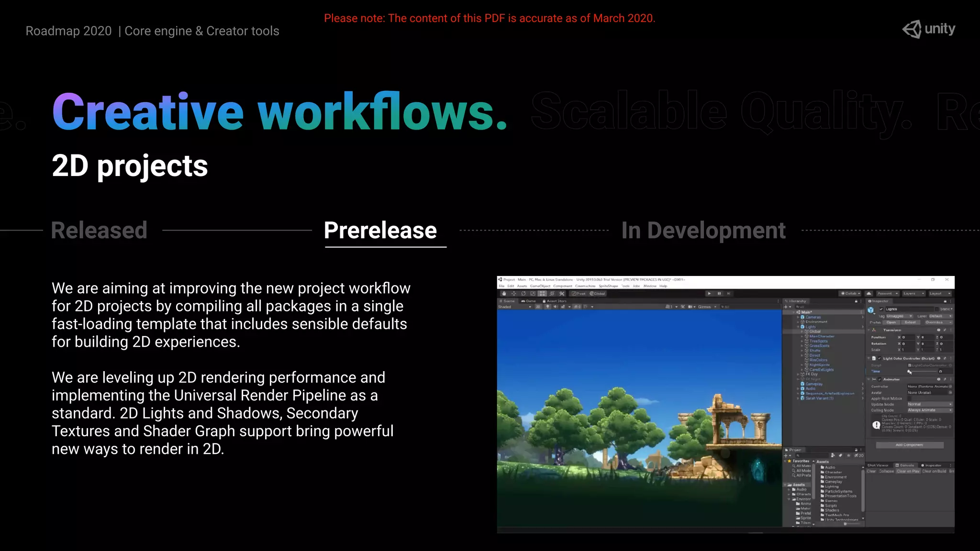The image size is (980, 551).
Task: Toggle scene audio speaker icon
Action: 555,307
